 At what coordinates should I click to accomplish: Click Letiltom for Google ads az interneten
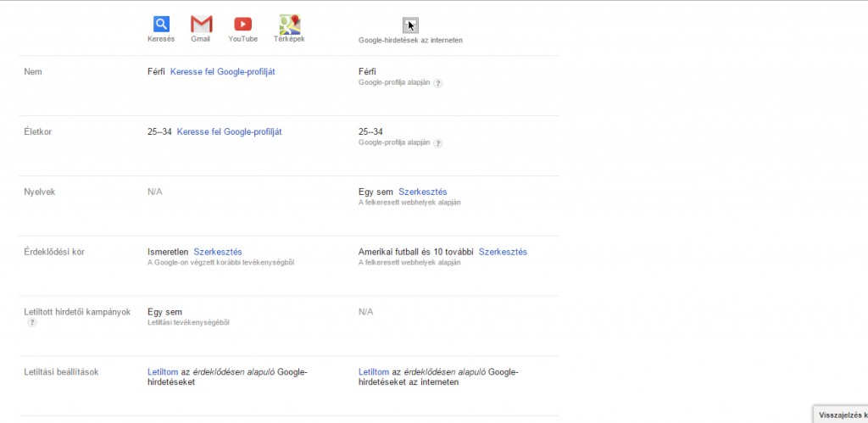(x=374, y=372)
